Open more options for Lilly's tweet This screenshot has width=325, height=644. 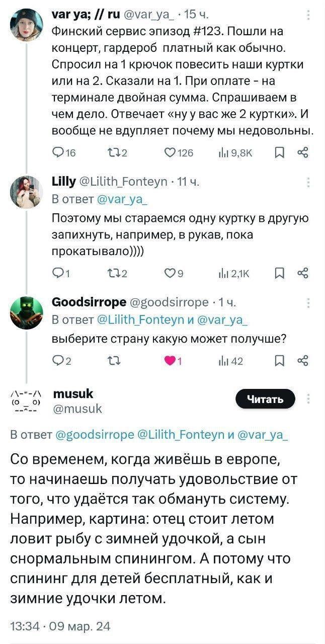click(x=308, y=182)
